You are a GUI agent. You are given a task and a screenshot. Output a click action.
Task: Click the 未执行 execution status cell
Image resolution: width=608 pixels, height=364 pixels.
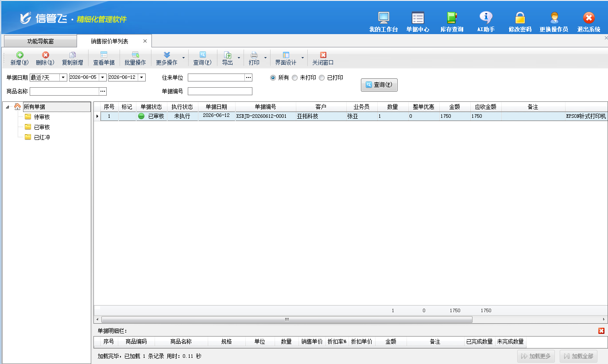(182, 116)
